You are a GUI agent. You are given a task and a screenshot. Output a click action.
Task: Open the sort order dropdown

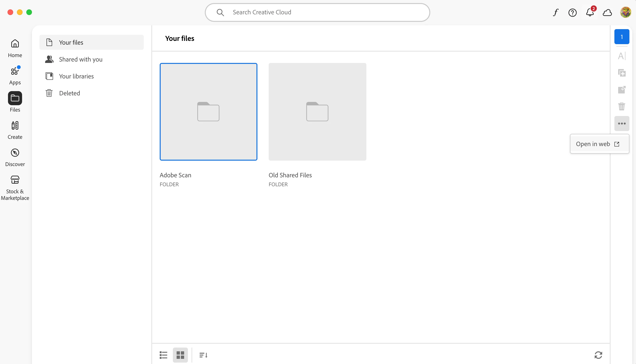(203, 355)
